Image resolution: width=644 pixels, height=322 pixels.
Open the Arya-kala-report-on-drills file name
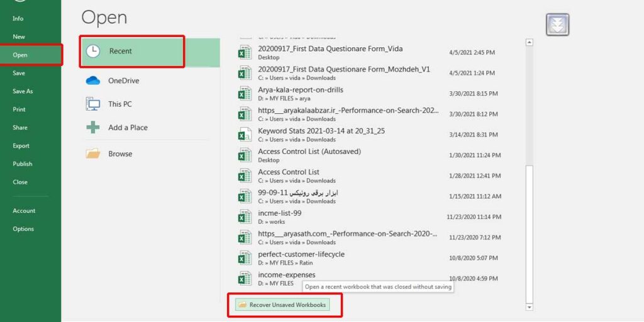(300, 89)
